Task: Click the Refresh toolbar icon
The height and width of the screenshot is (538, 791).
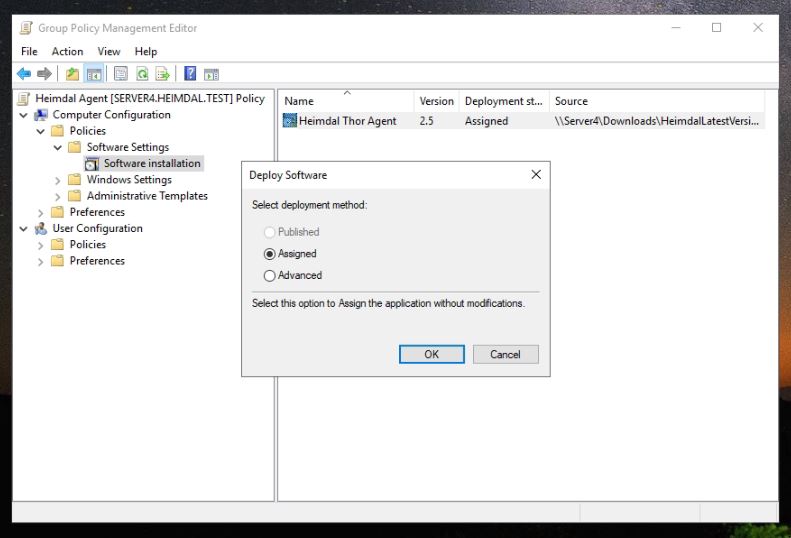Action: (142, 74)
